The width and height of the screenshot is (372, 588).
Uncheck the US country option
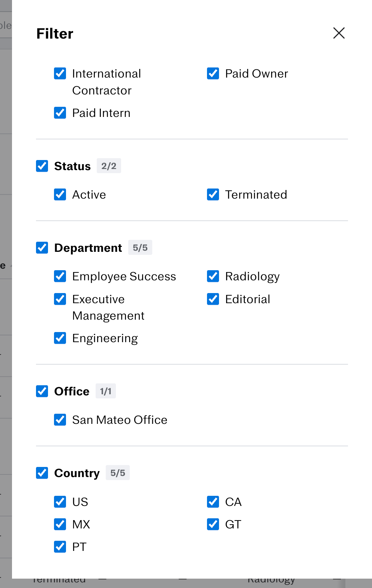(x=60, y=502)
